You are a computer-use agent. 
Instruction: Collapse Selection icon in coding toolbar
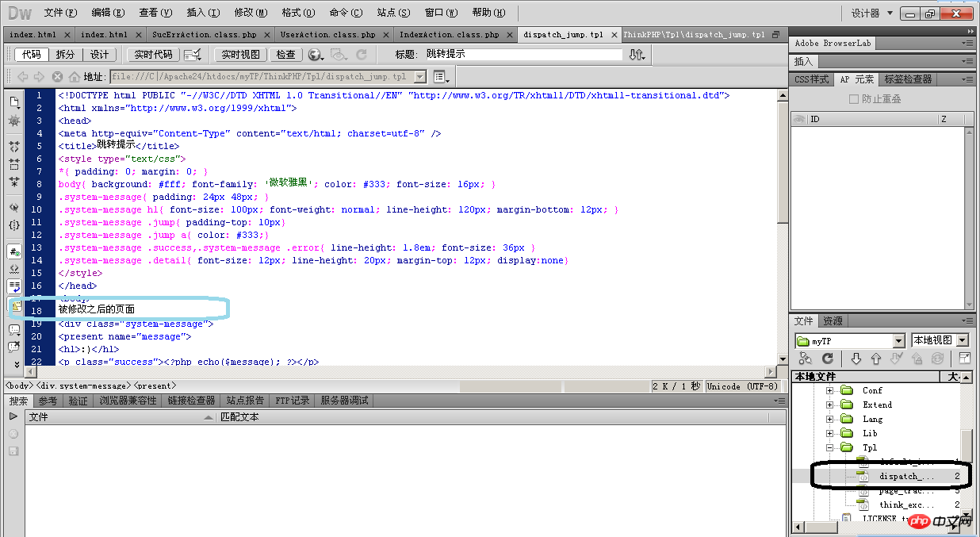coord(14,164)
